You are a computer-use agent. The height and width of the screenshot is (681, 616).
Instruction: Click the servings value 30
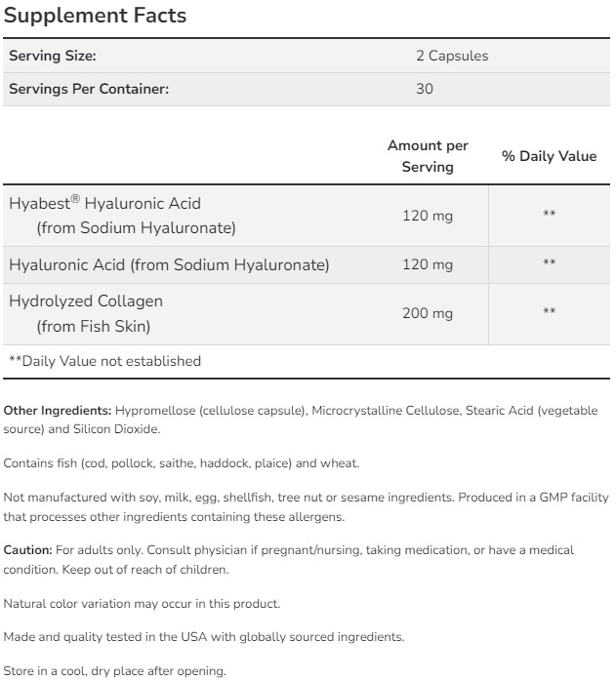(425, 89)
